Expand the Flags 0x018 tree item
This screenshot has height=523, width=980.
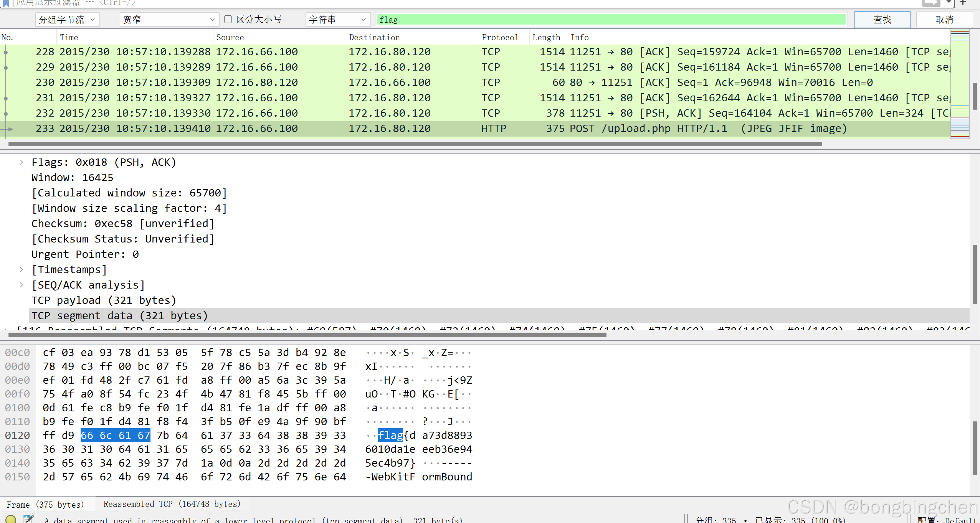click(21, 162)
